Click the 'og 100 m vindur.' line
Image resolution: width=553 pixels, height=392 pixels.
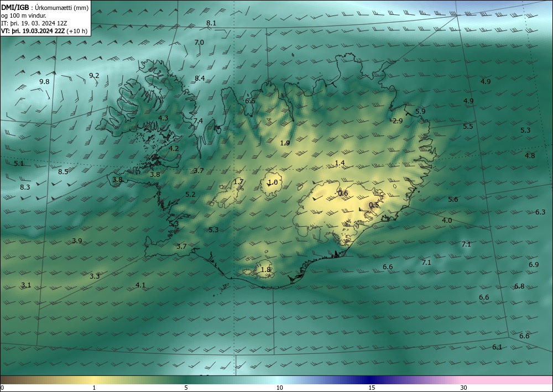pyautogui.click(x=24, y=15)
